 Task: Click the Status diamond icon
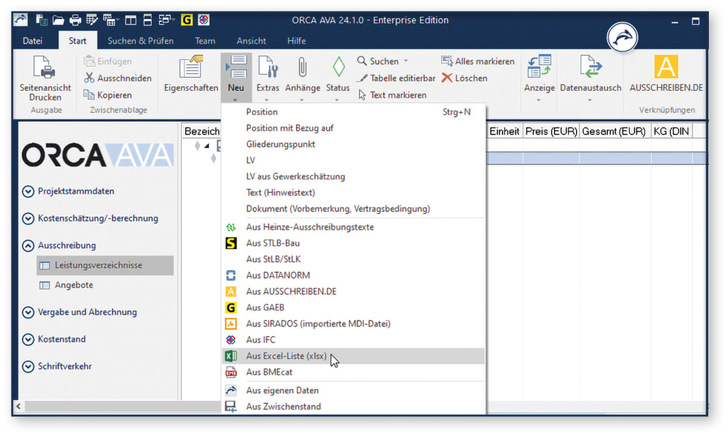click(x=338, y=68)
